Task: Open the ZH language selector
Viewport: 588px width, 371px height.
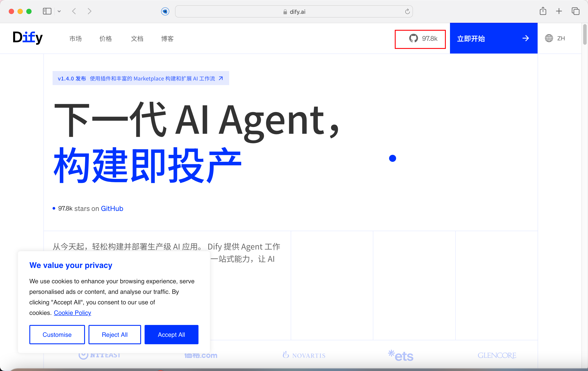Action: click(561, 38)
